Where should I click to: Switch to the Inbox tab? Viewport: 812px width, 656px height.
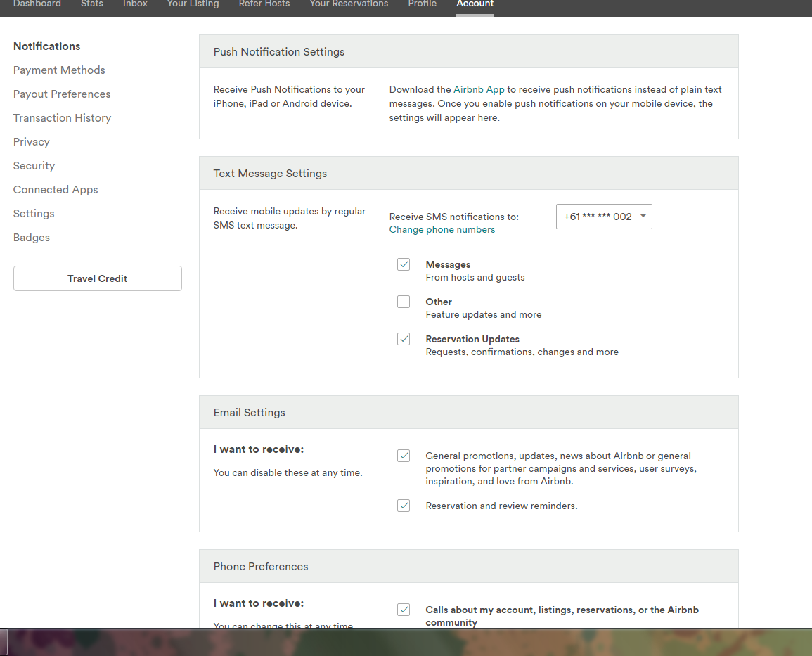(x=135, y=4)
